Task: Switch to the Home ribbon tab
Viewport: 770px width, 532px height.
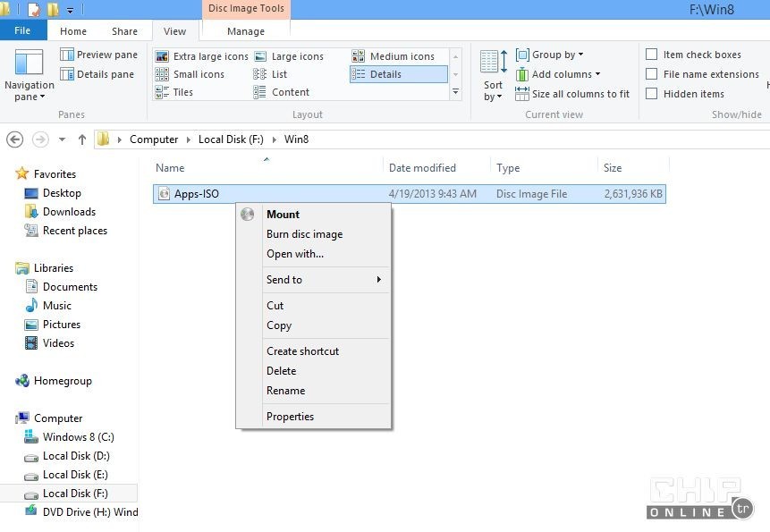Action: tap(73, 31)
